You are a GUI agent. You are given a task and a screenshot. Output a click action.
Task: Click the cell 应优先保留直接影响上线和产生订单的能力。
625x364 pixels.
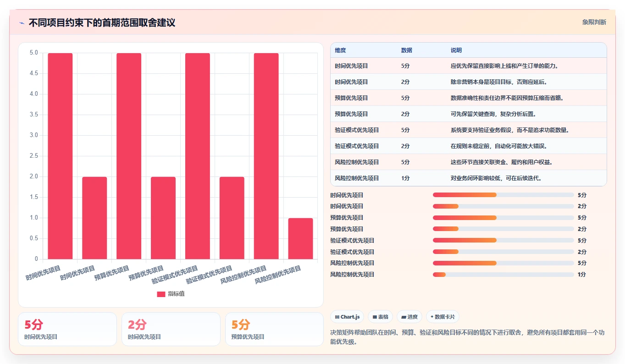(x=504, y=66)
